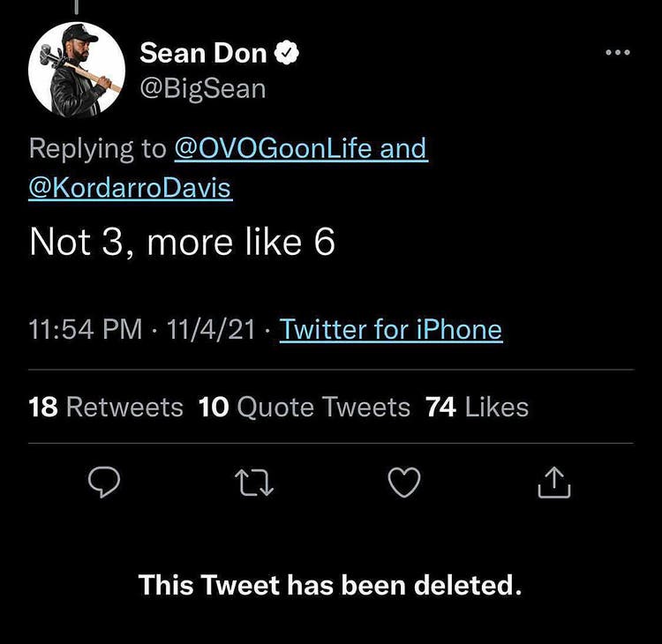Open the @BigSean handle
The image size is (662, 644).
tap(202, 89)
